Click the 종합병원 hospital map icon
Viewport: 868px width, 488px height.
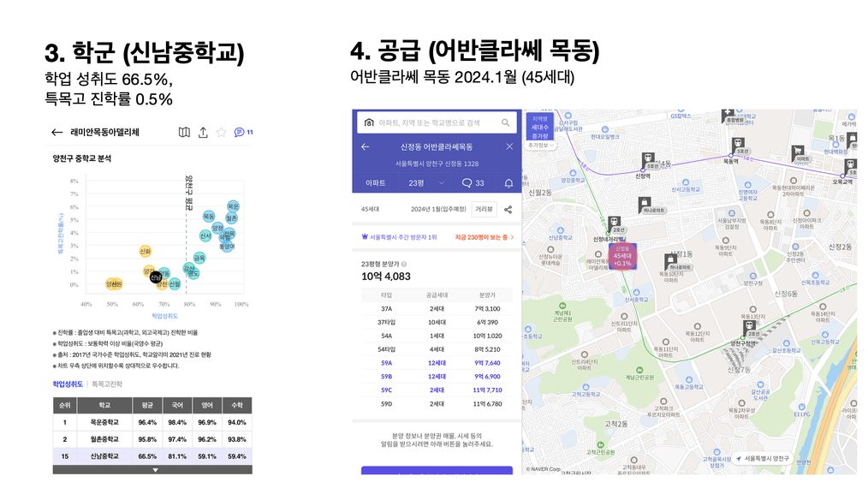728,115
